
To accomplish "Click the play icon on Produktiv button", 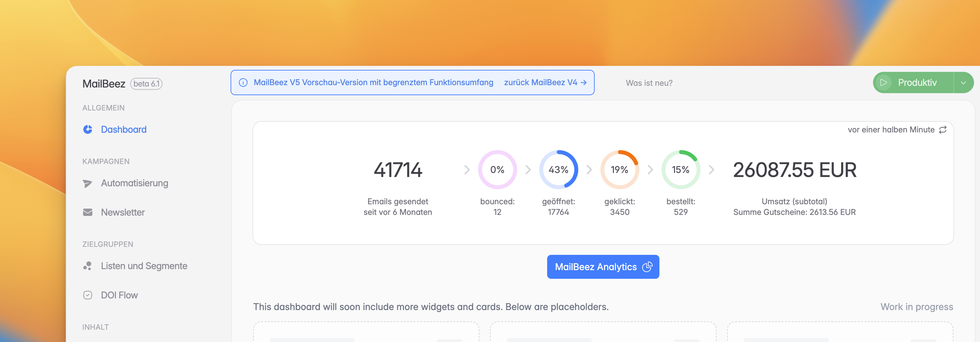I will click(x=883, y=83).
